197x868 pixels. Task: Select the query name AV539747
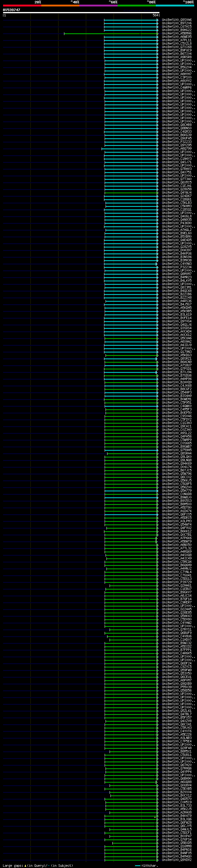tap(11, 10)
